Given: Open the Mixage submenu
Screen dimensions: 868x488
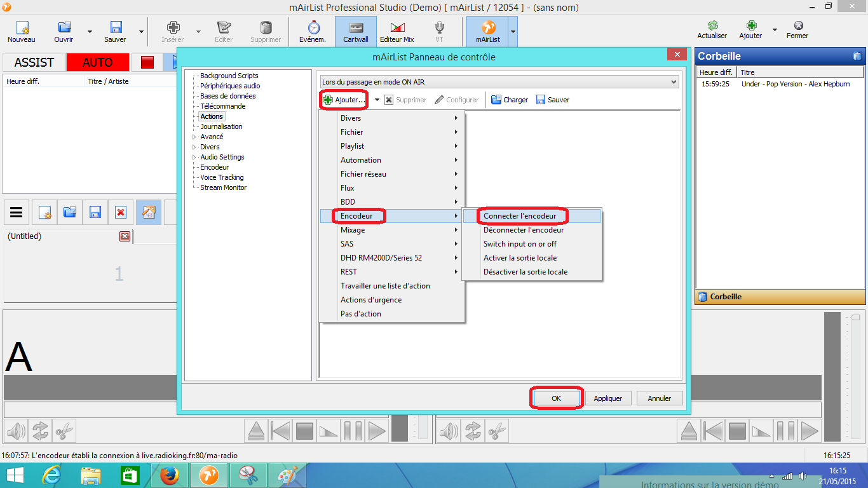Looking at the screenshot, I should pyautogui.click(x=392, y=230).
